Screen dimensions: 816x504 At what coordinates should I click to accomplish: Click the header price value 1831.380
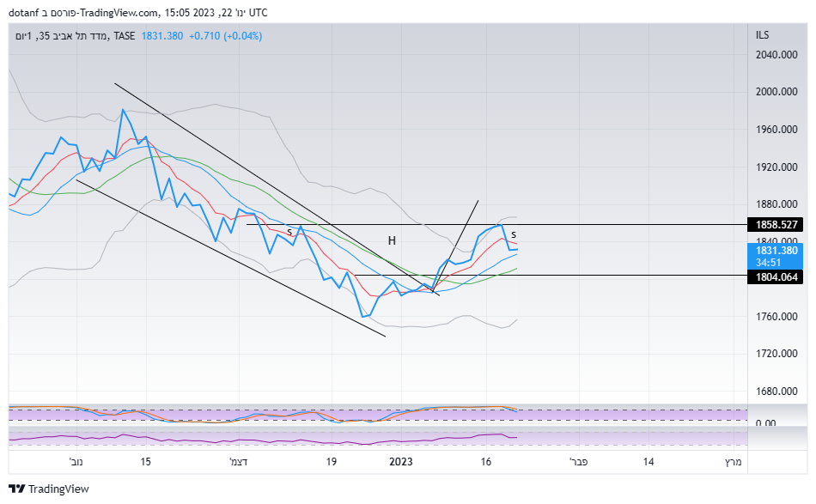162,36
